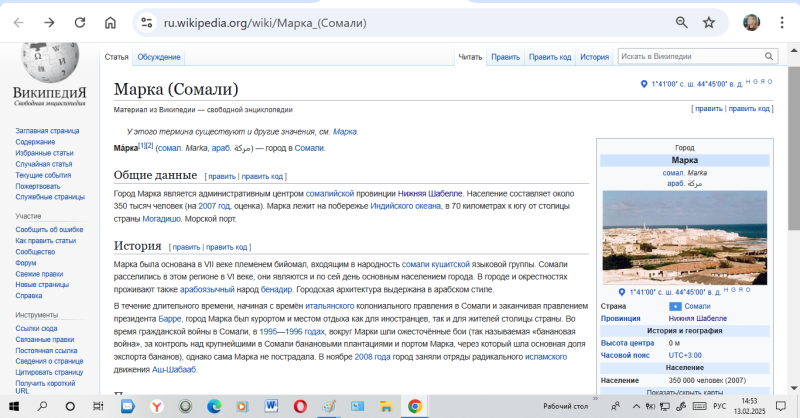Open Microsoft Word from taskbar
The height and width of the screenshot is (418, 800).
[271, 406]
